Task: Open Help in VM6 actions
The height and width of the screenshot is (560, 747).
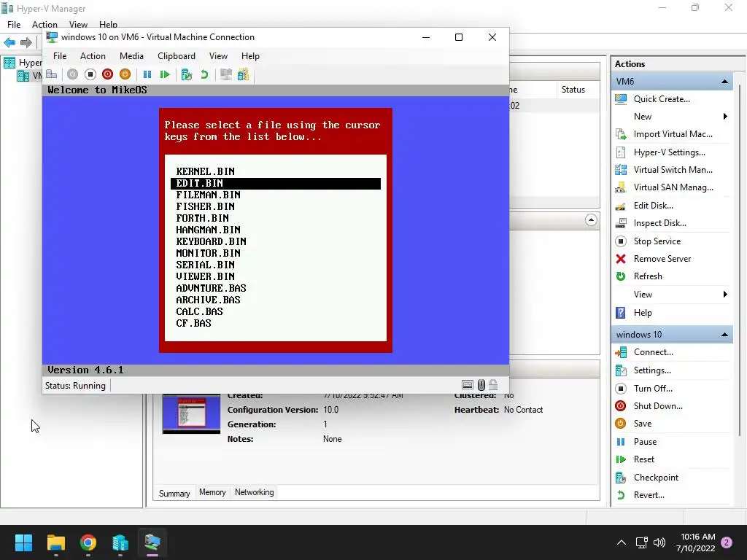Action: click(x=643, y=313)
